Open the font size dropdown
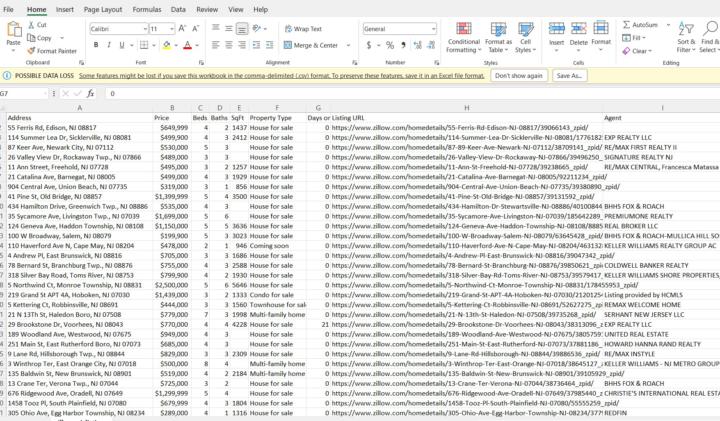 [x=172, y=29]
